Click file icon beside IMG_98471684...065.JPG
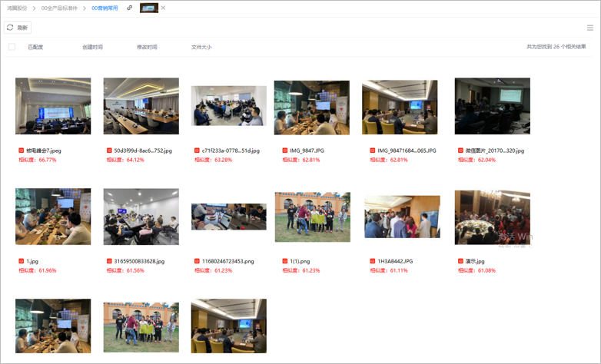Screen dimensions: 601x364 point(373,151)
